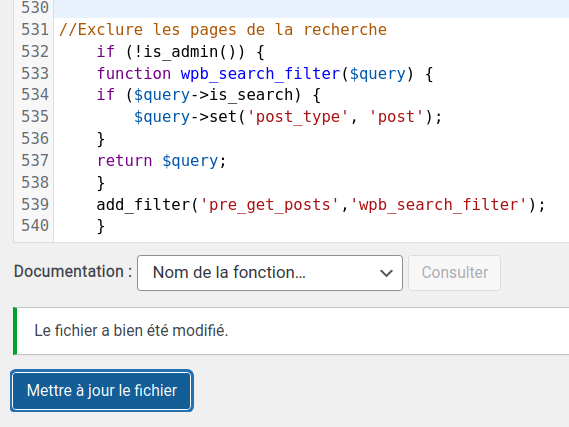Click line number 535 in the gutter
This screenshot has width=569, height=427.
click(x=35, y=117)
